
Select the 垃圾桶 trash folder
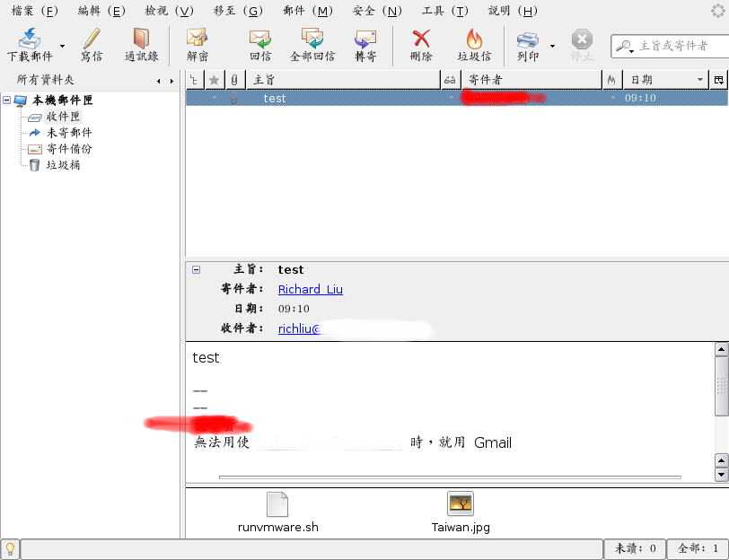click(63, 165)
